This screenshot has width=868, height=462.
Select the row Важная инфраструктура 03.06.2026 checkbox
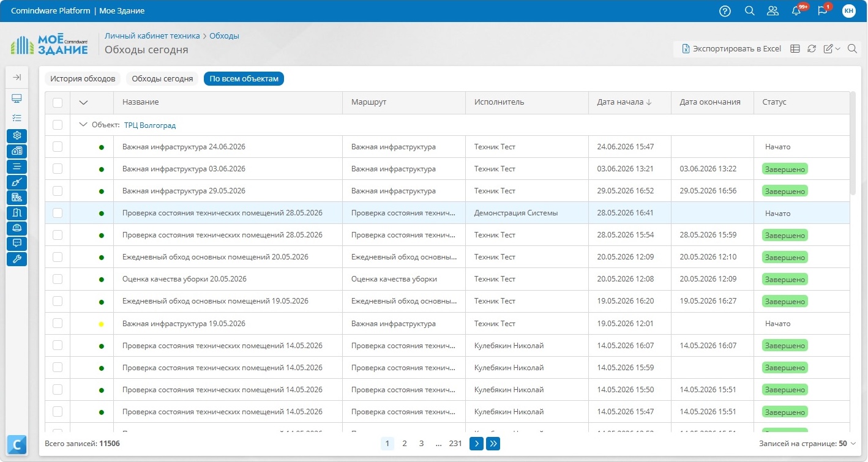58,169
